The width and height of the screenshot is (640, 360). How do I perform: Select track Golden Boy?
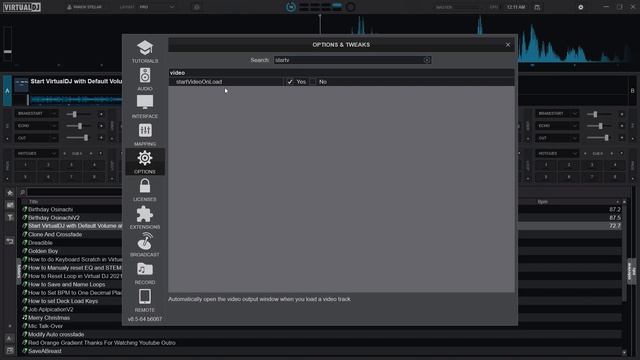coord(43,251)
